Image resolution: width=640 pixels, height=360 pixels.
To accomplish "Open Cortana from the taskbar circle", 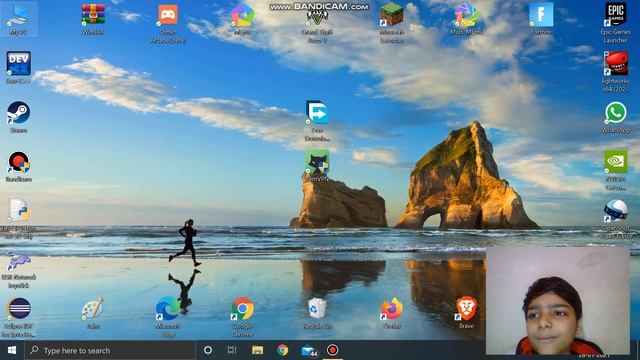I will (x=208, y=350).
